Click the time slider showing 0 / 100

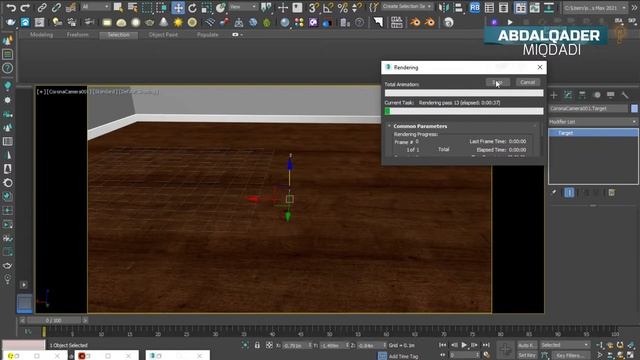(x=54, y=321)
